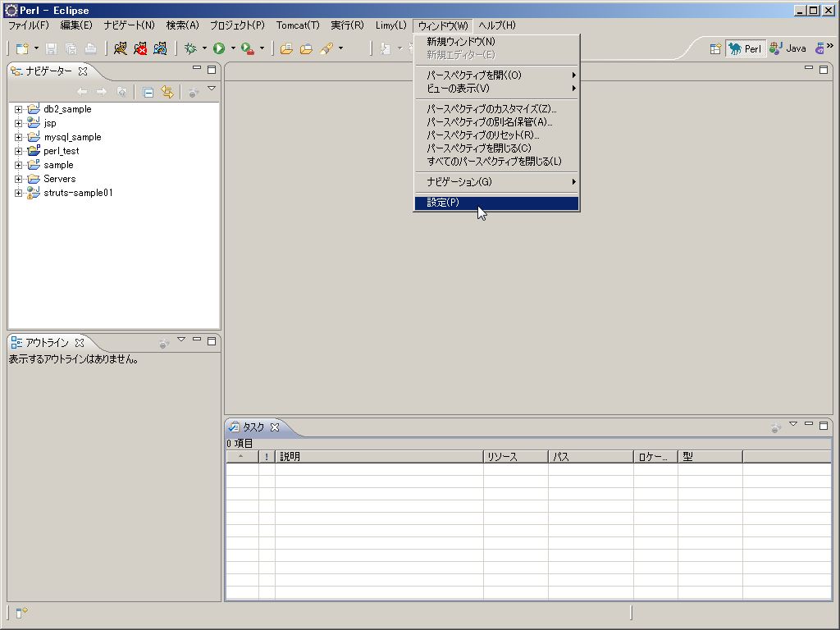This screenshot has height=630, width=840.
Task: Click the Open Task folder icon in toolbar
Action: click(307, 48)
